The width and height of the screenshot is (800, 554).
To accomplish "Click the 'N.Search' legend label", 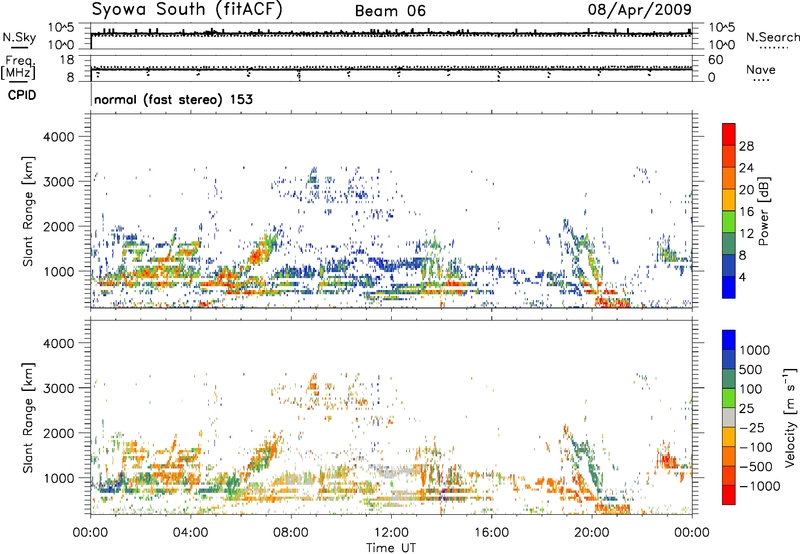I will click(772, 37).
